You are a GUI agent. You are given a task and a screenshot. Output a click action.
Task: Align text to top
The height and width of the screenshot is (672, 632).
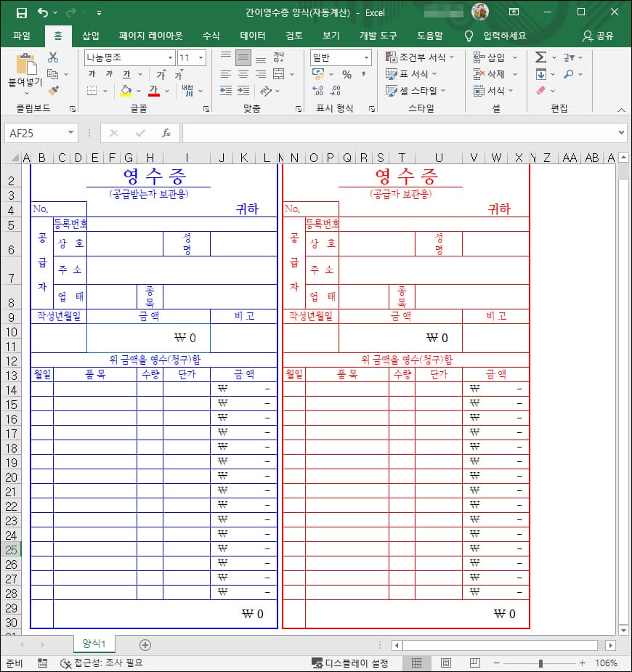pos(226,57)
